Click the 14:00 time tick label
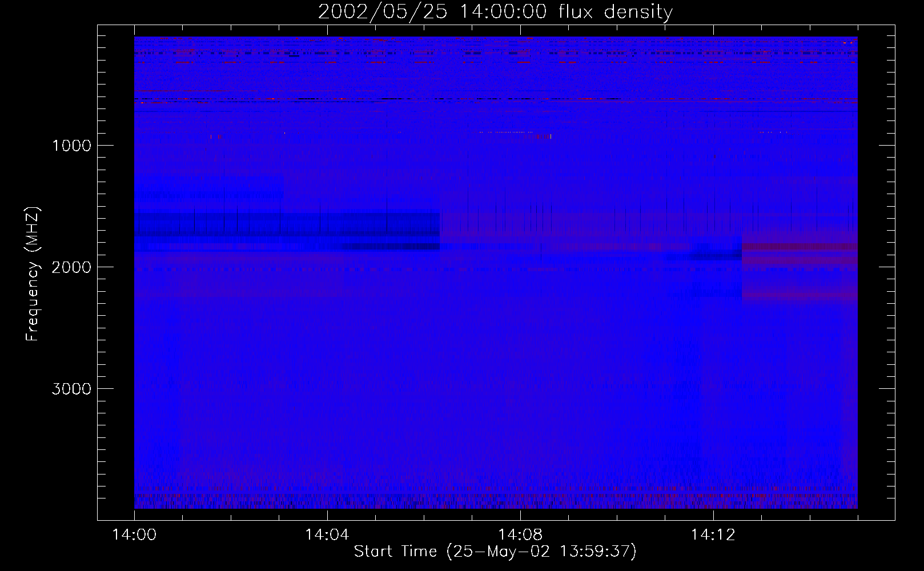Image resolution: width=924 pixels, height=571 pixels. (134, 535)
